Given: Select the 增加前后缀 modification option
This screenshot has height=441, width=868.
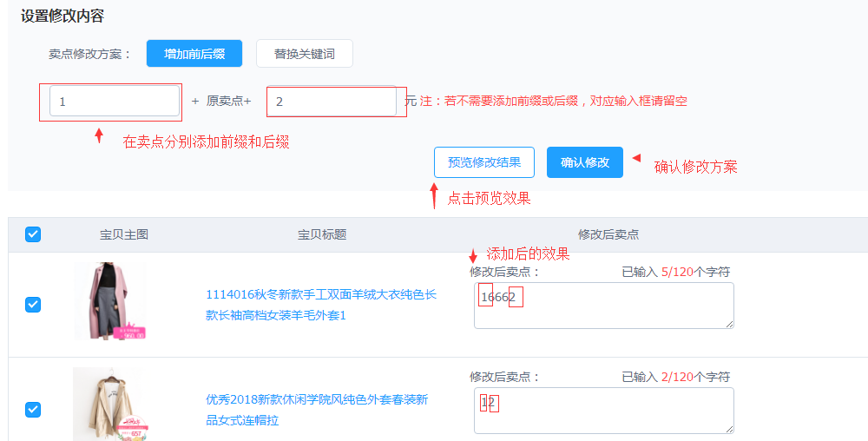Looking at the screenshot, I should [x=194, y=54].
